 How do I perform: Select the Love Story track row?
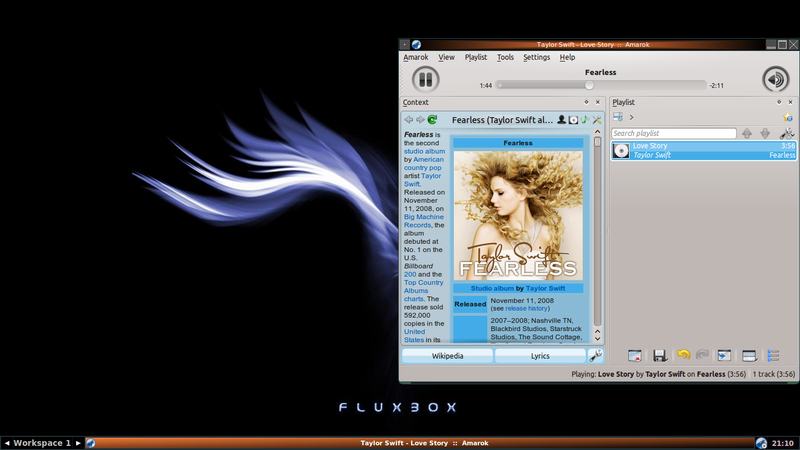704,151
